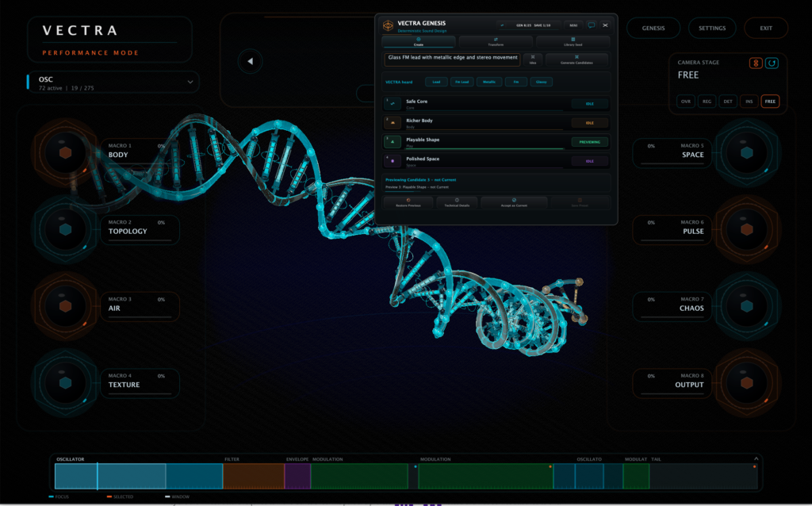Click the Macro 1 Body value slider
This screenshot has height=506, width=812.
(140, 163)
